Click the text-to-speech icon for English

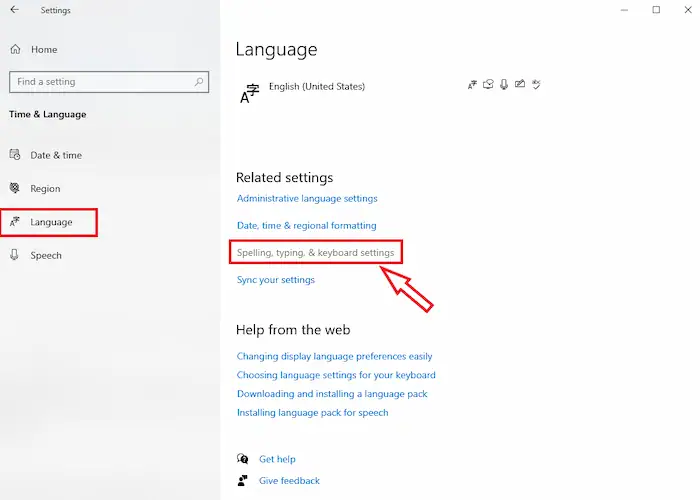point(488,86)
